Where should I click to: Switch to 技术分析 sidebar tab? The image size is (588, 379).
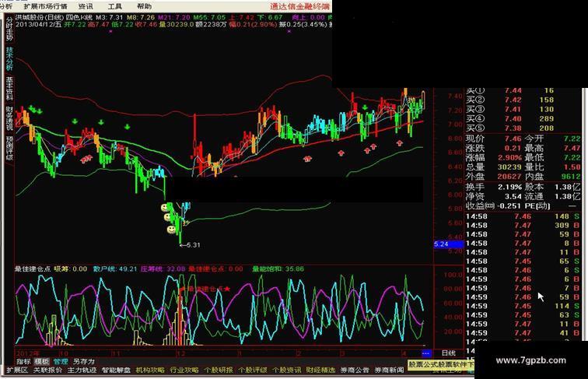pos(9,59)
